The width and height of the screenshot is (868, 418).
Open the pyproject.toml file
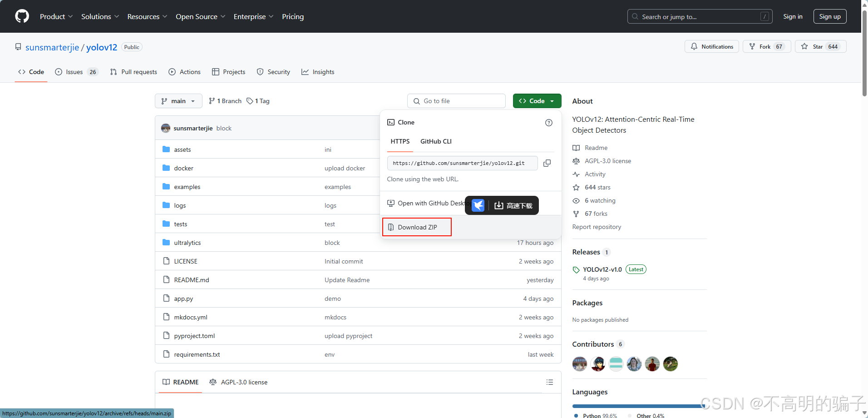pos(194,336)
